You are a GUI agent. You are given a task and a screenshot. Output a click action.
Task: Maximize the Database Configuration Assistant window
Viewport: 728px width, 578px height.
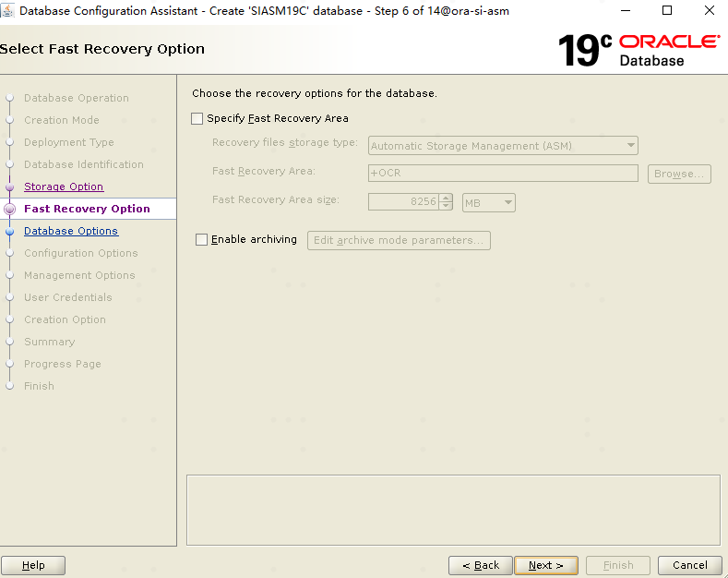point(667,10)
